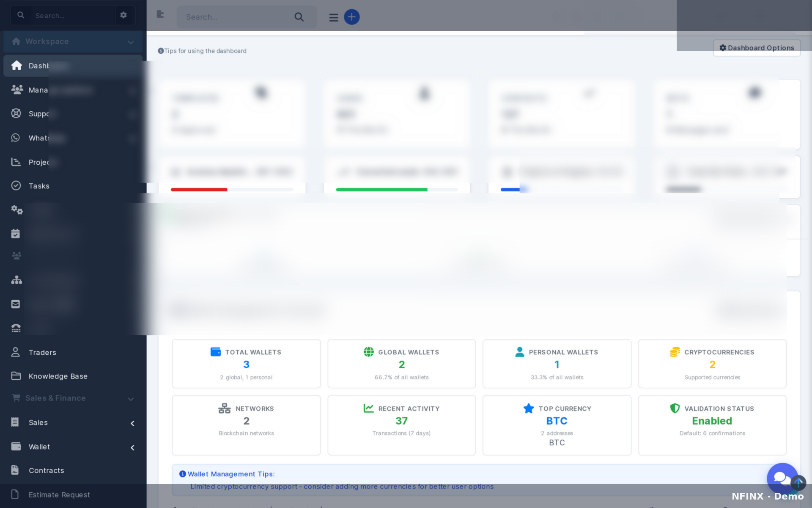Click '2 addresses' under Top Currency
Screen dimensions: 812x508
click(x=557, y=433)
